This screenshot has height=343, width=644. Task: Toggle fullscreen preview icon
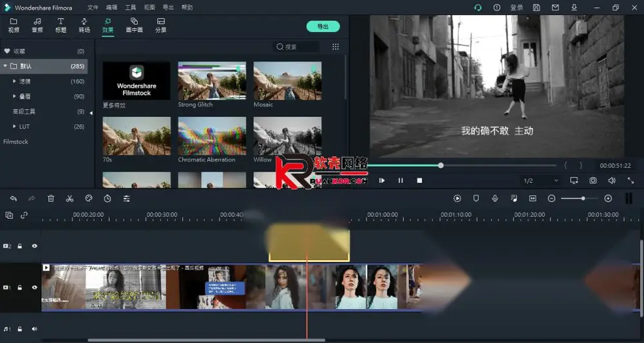[x=631, y=181]
